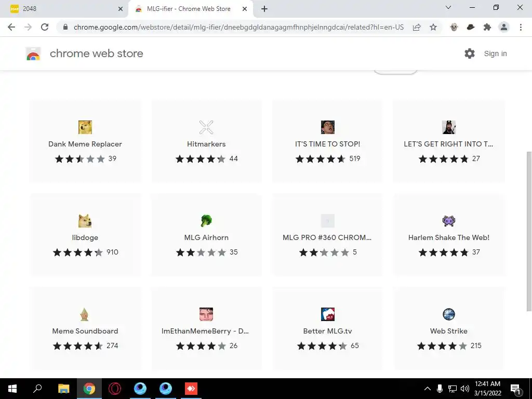Open the Windows Start menu
This screenshot has height=399, width=532.
click(12, 389)
